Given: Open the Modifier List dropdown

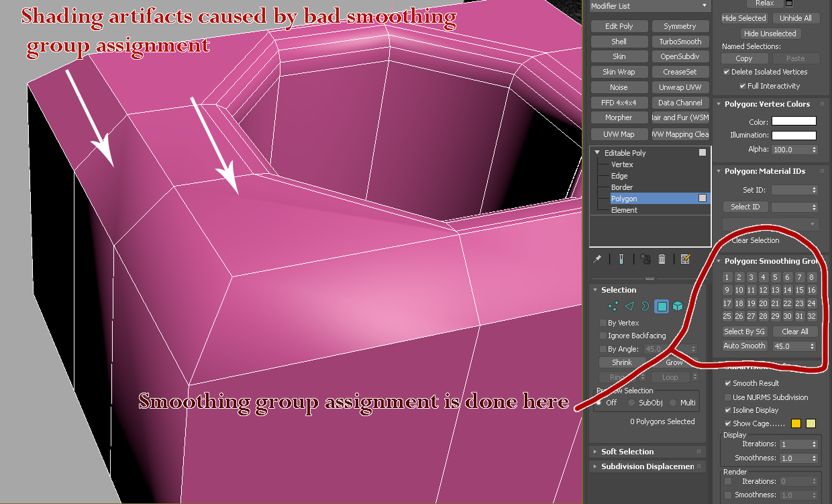Looking at the screenshot, I should 649,6.
